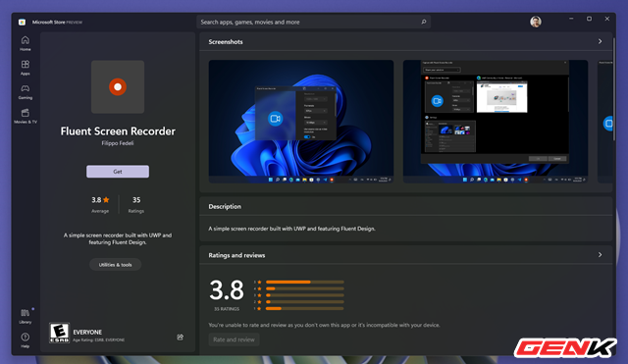
Task: Open the Gaming section
Action: pyautogui.click(x=26, y=91)
